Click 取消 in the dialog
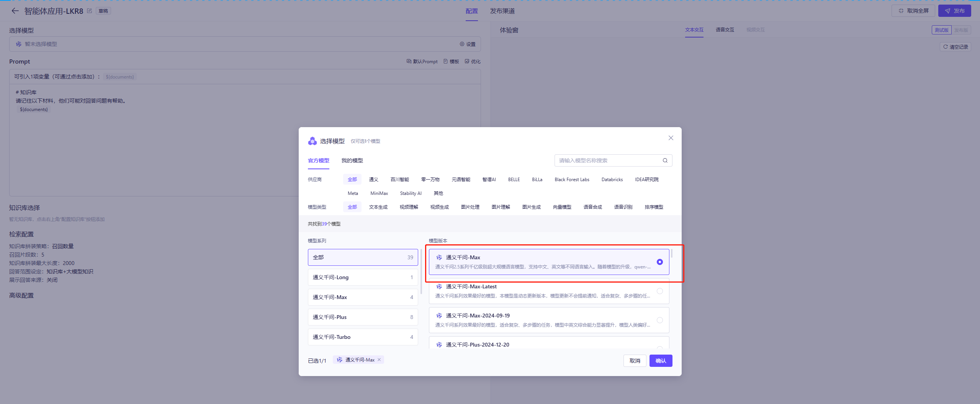 [x=635, y=361]
